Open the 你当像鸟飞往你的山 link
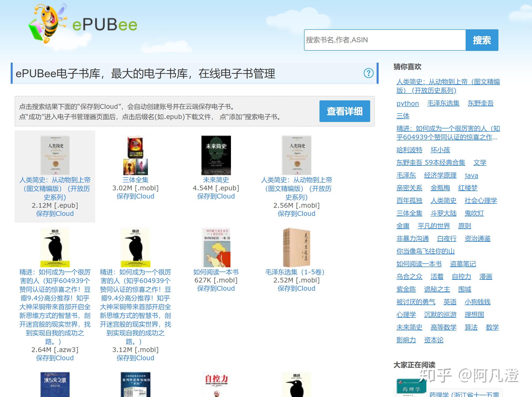The height and width of the screenshot is (397, 532). click(x=425, y=251)
